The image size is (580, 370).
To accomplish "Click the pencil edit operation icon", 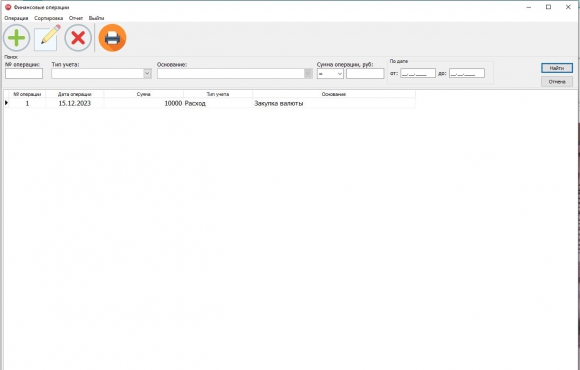I will tap(47, 38).
